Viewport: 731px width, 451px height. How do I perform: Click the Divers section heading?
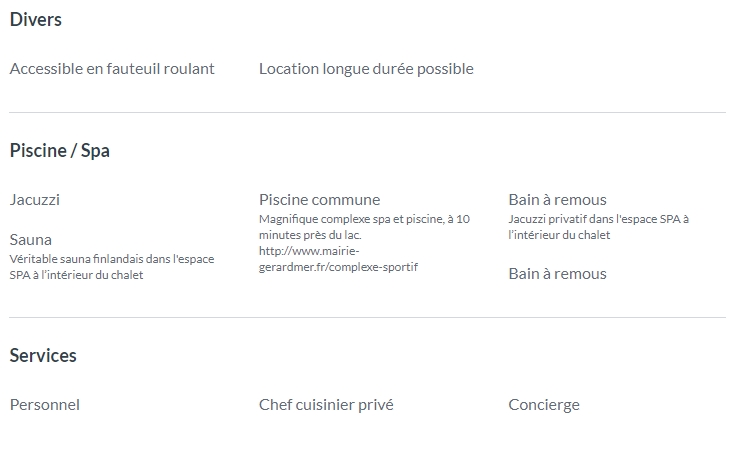pos(35,20)
